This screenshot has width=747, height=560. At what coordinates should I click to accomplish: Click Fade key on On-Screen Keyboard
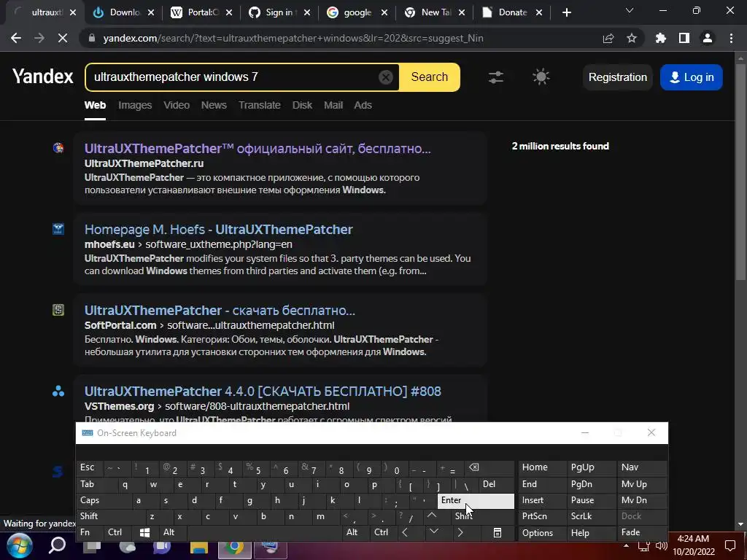(642, 532)
